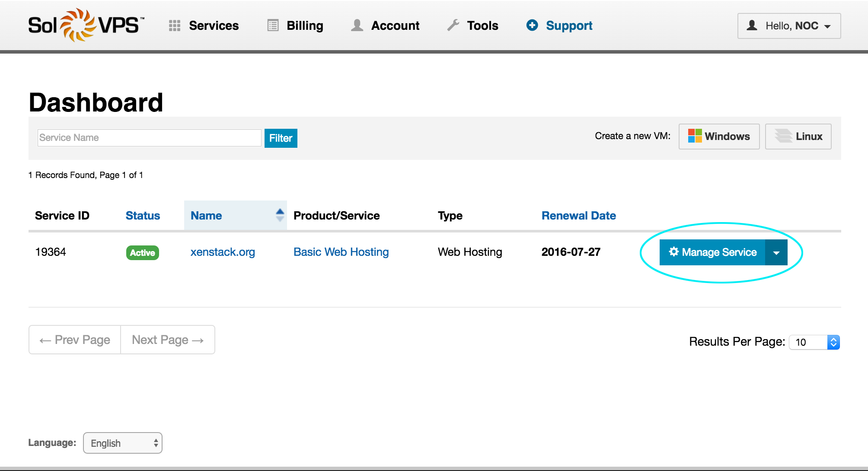The height and width of the screenshot is (471, 868).
Task: Open the Language English dropdown
Action: (x=123, y=443)
